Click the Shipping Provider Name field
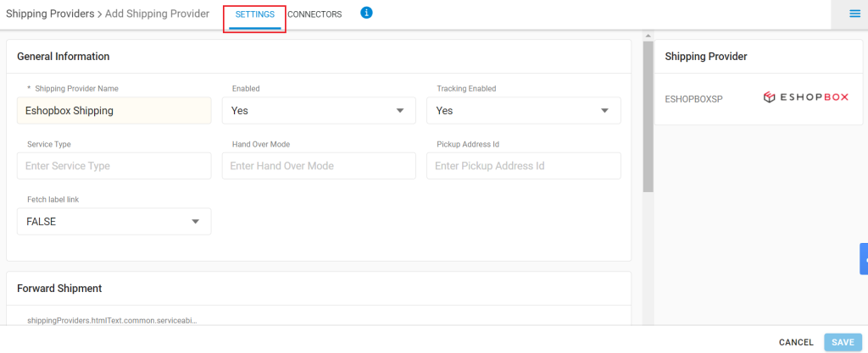The width and height of the screenshot is (868, 353). pos(114,111)
